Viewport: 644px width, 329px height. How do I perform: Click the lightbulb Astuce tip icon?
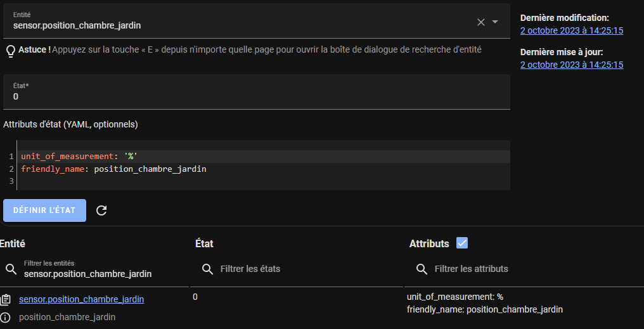11,51
